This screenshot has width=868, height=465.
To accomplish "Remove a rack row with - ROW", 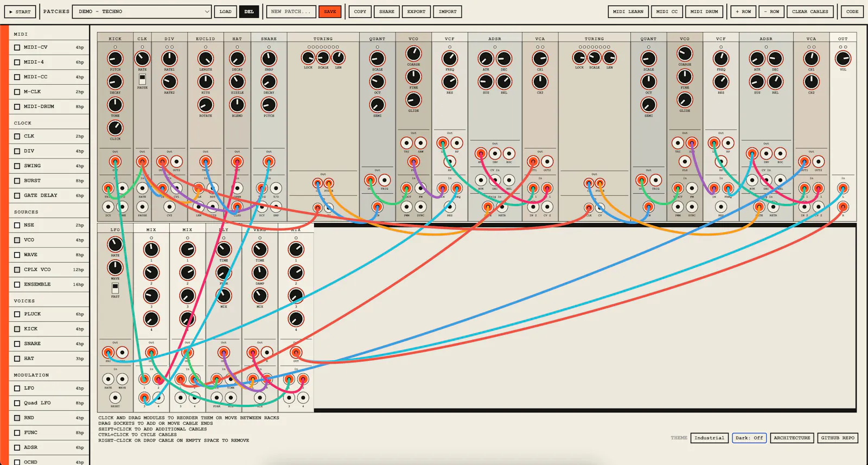I will 771,11.
